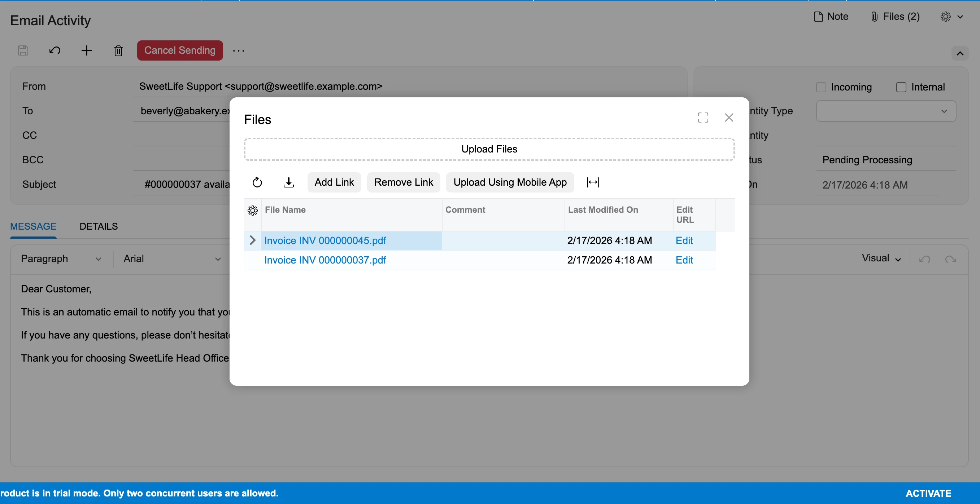Click the Upload Files drop area

pos(489,149)
